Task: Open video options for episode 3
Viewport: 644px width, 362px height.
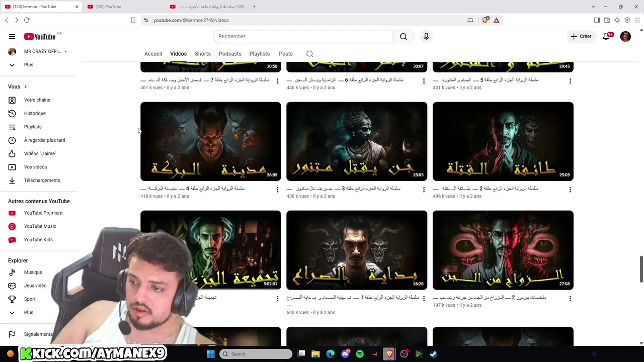Action: (424, 190)
